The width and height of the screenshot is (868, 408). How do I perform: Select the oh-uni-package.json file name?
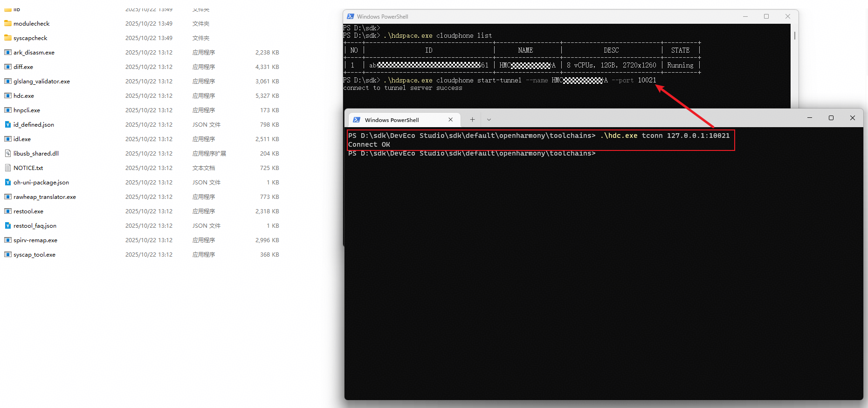coord(41,182)
